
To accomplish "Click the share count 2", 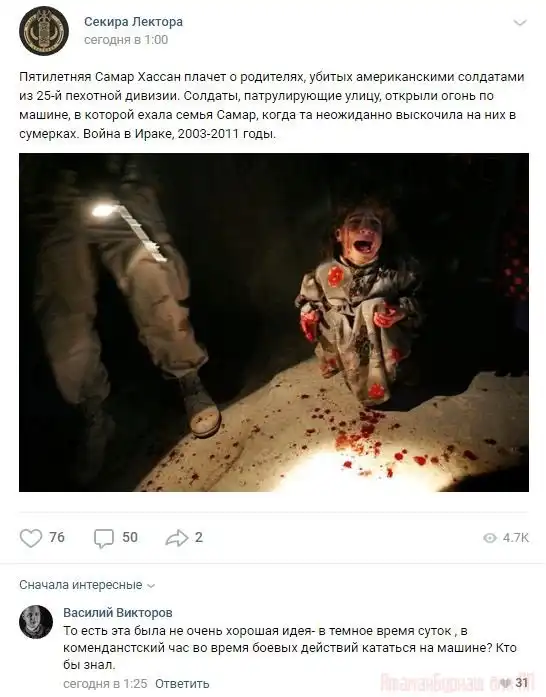I will (199, 537).
